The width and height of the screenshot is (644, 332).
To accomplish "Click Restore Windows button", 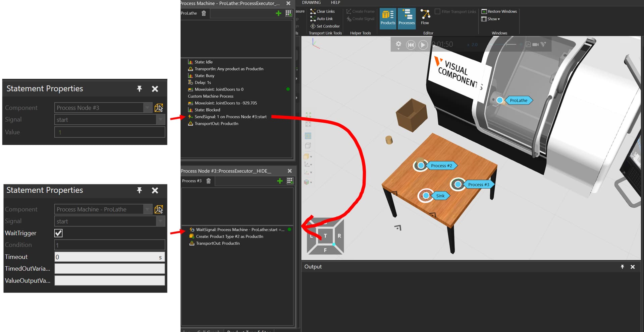I will [x=499, y=11].
